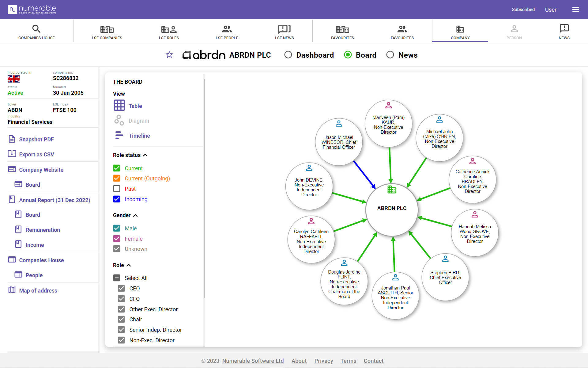
Task: Click the ABRDN PLC building icon in diagram
Action: (x=392, y=190)
